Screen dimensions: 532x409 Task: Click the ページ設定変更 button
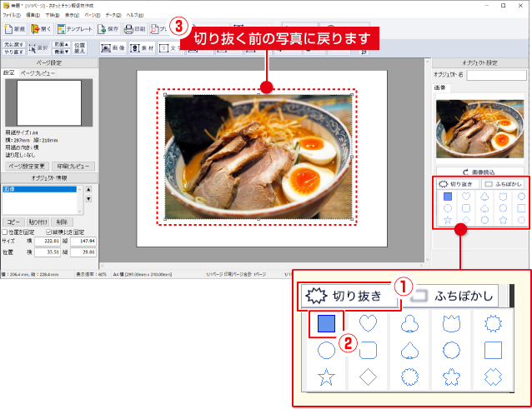[x=27, y=167]
